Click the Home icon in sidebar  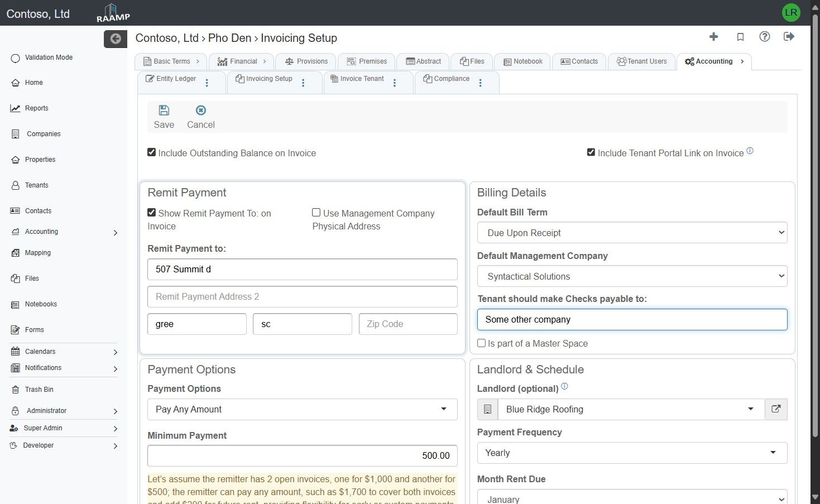coord(16,83)
